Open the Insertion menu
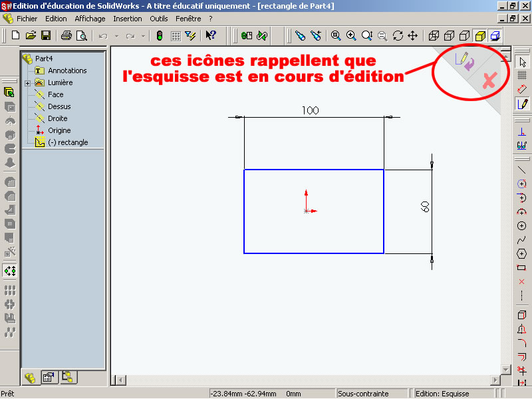The image size is (532, 399). click(128, 19)
